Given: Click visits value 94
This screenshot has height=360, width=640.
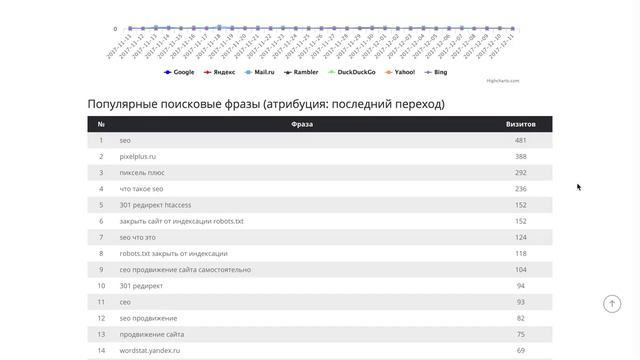Looking at the screenshot, I should 520,286.
